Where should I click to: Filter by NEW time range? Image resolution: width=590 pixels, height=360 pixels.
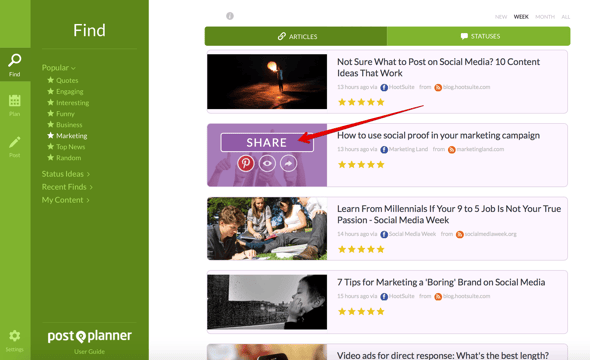(x=501, y=17)
